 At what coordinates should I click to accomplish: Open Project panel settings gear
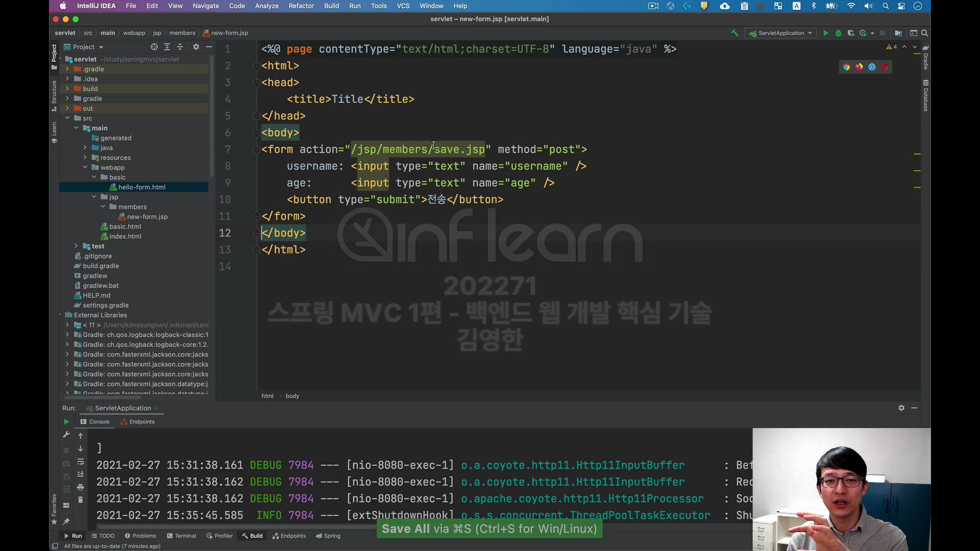click(196, 47)
